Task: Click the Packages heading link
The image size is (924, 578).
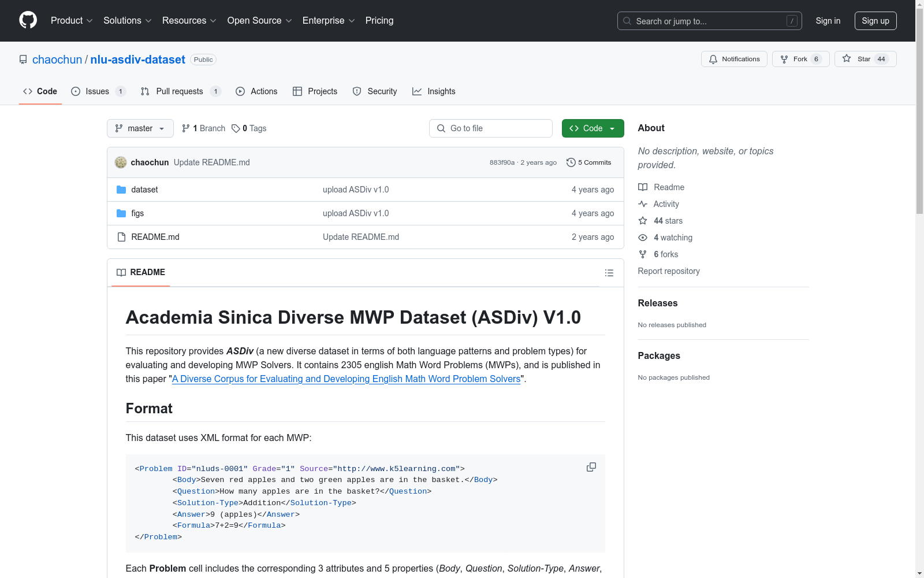Action: point(659,355)
